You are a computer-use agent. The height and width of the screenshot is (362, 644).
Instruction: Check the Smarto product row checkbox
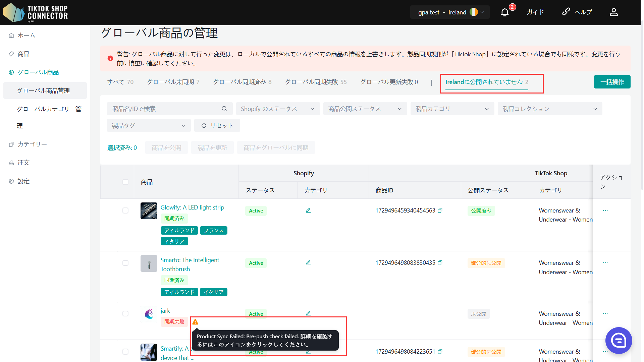pyautogui.click(x=125, y=263)
